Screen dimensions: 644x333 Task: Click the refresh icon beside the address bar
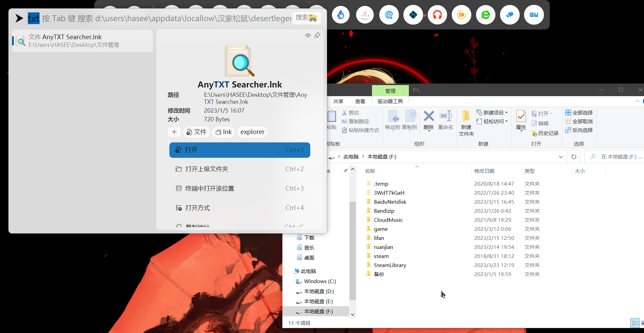coord(574,156)
